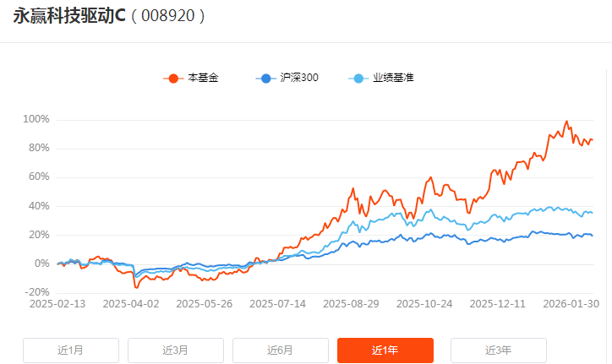This screenshot has height=364, width=612.
Task: Click the 0% y-axis gridline label
Action: 42,264
